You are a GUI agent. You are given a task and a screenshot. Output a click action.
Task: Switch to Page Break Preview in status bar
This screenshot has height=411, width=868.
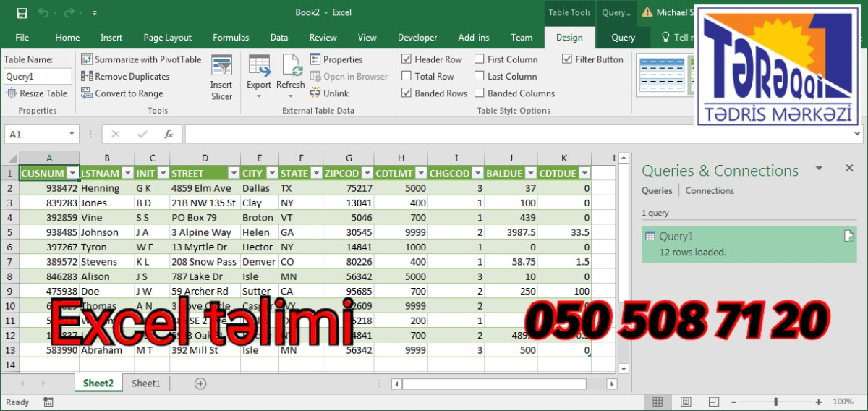714,402
